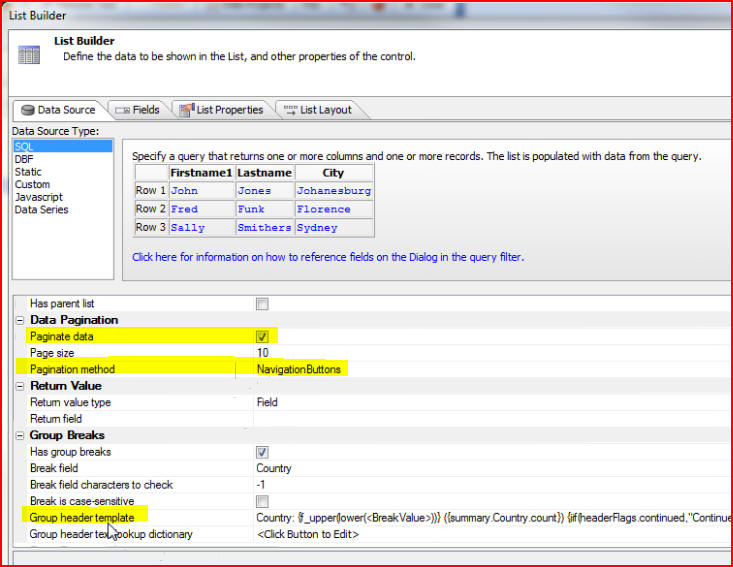Click the List Properties tab icon
The width and height of the screenshot is (733, 567).
point(187,110)
